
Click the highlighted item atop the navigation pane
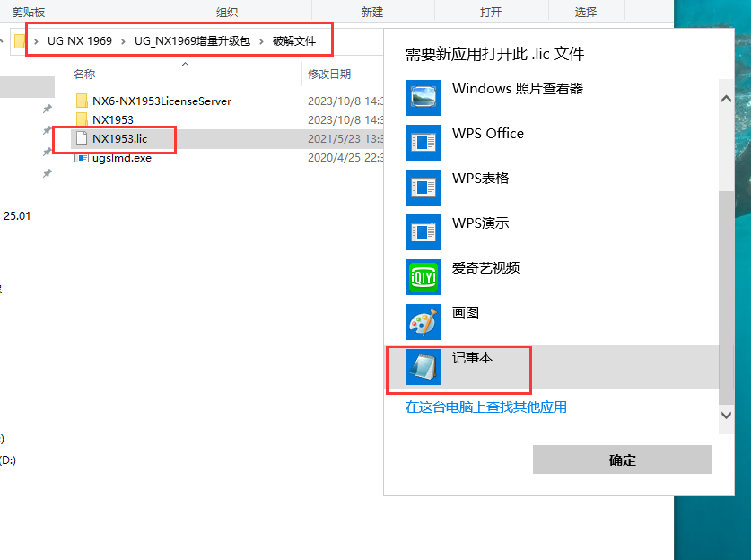27,87
